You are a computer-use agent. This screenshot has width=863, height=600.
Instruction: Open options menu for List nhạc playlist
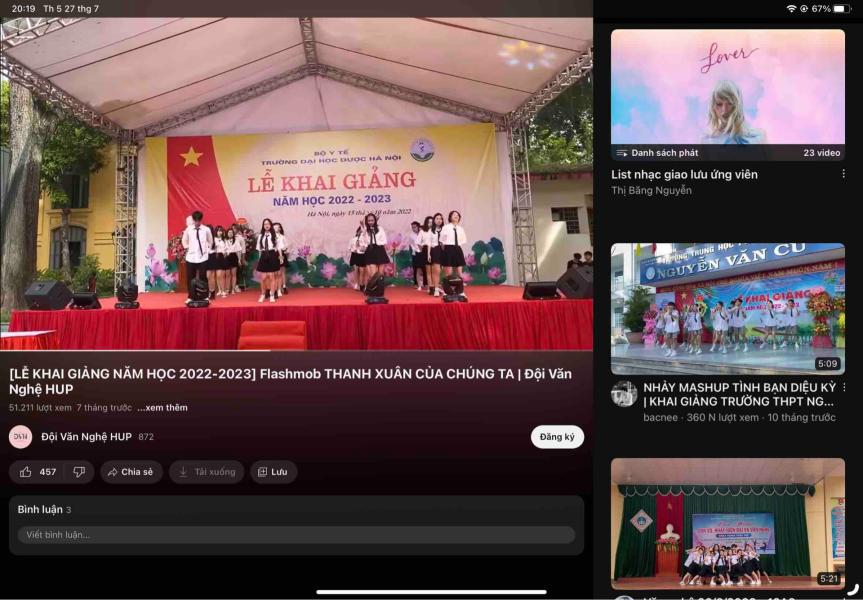coord(843,174)
